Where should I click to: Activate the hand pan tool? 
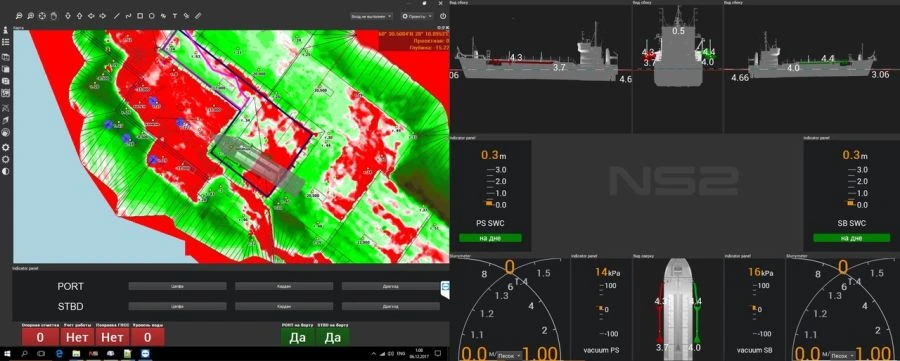point(53,15)
